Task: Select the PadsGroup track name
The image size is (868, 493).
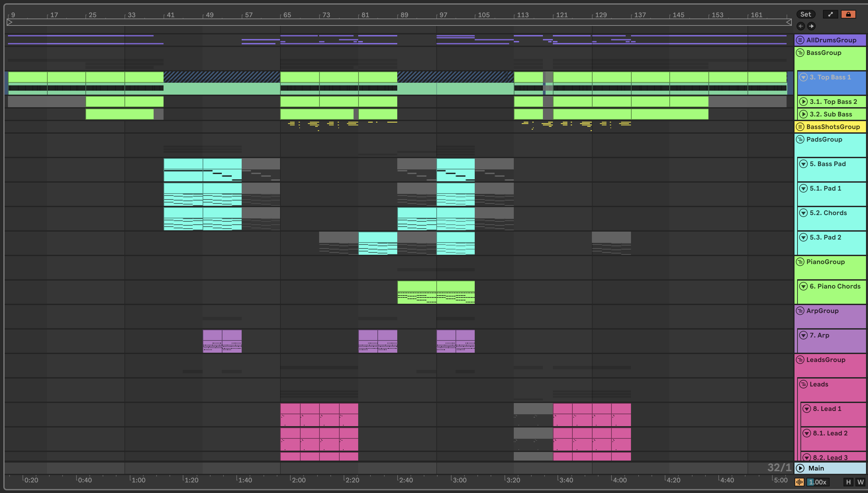Action: click(824, 139)
